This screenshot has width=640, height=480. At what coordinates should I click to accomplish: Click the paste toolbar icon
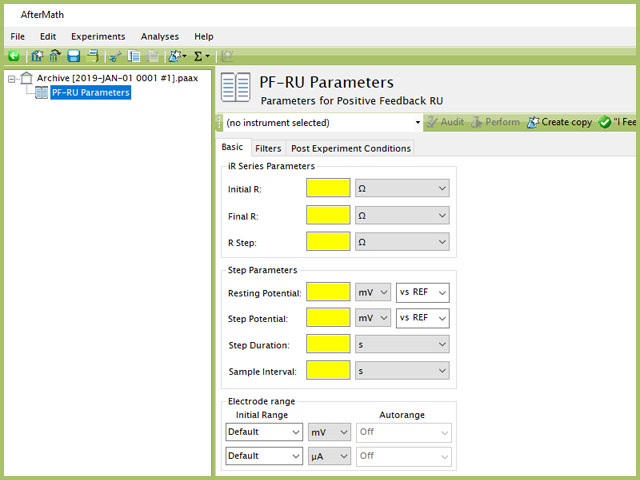click(153, 56)
